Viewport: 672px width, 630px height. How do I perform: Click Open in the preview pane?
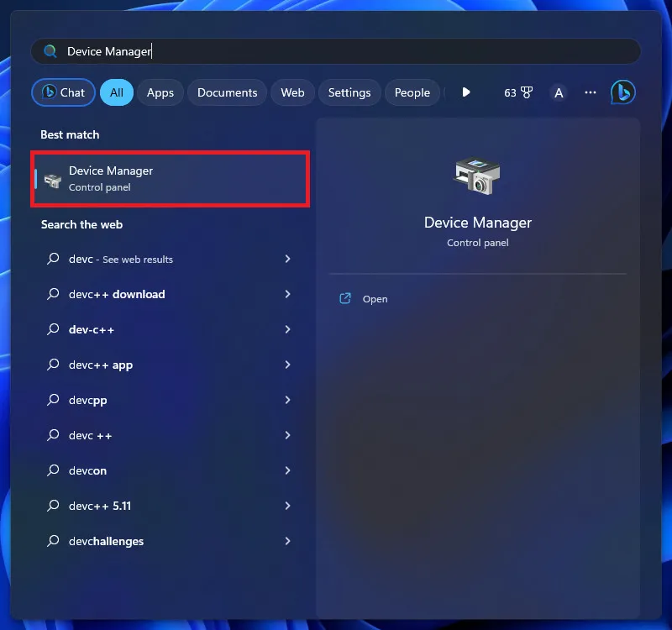pyautogui.click(x=375, y=299)
